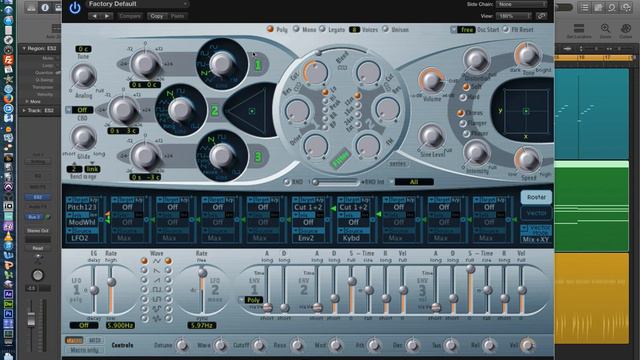640x360 pixels.
Task: Click the oscillator 2 wave selector knob
Action: pyautogui.click(x=180, y=110)
